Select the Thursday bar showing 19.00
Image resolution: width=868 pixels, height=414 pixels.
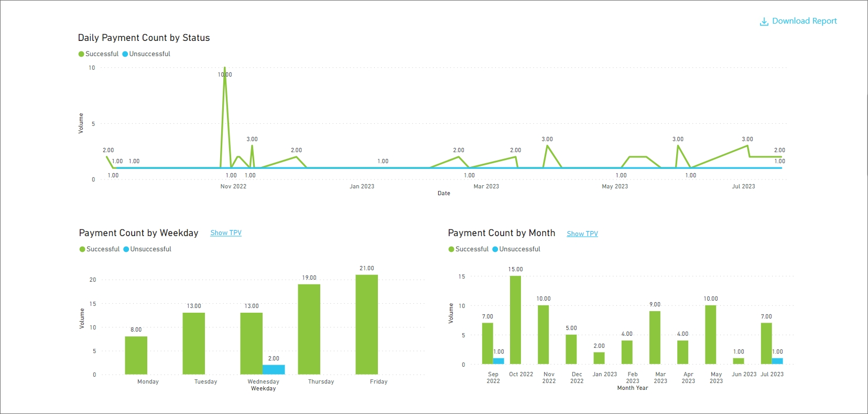309,329
